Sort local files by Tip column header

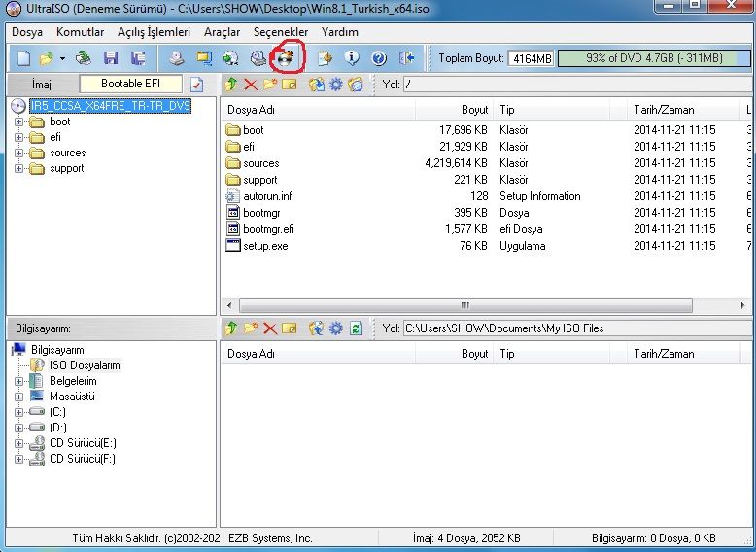pos(551,354)
